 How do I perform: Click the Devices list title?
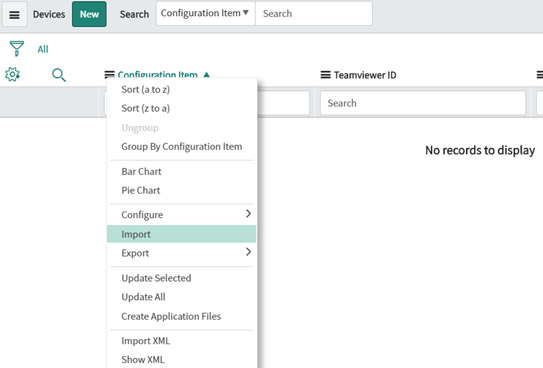click(49, 14)
